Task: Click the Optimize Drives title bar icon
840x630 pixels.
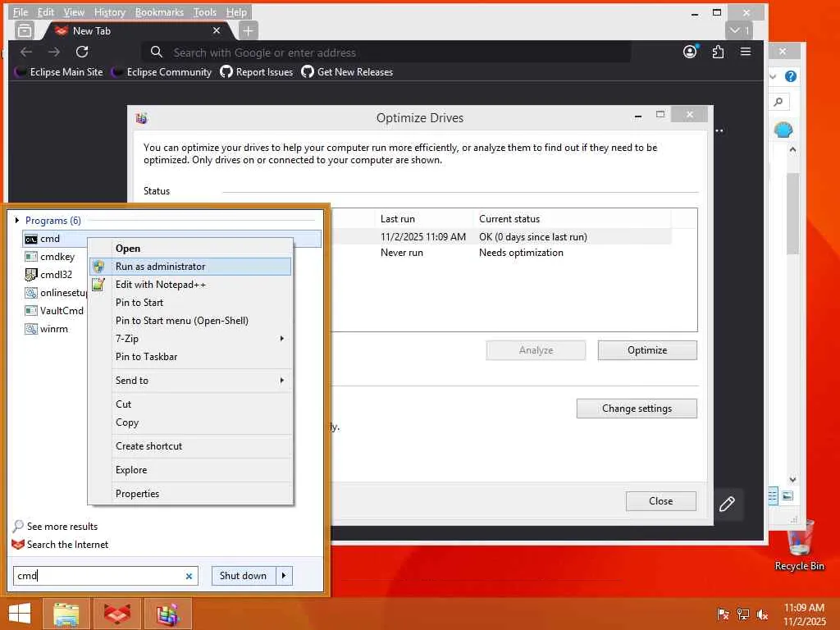Action: point(141,118)
